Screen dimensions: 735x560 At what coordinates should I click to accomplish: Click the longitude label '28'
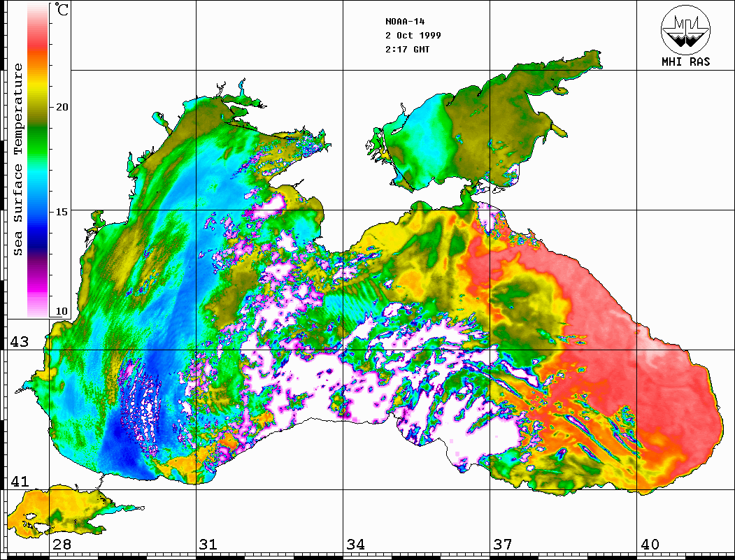point(62,544)
